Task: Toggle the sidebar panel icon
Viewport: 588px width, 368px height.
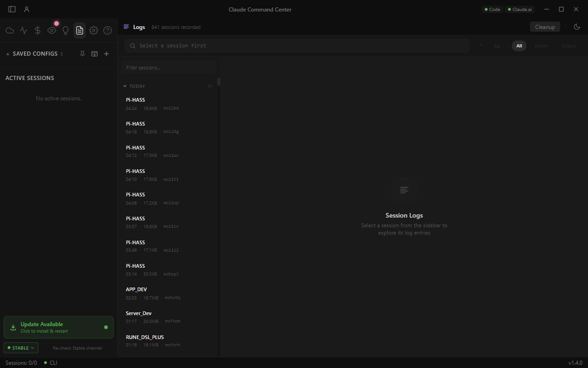Action: pyautogui.click(x=12, y=9)
